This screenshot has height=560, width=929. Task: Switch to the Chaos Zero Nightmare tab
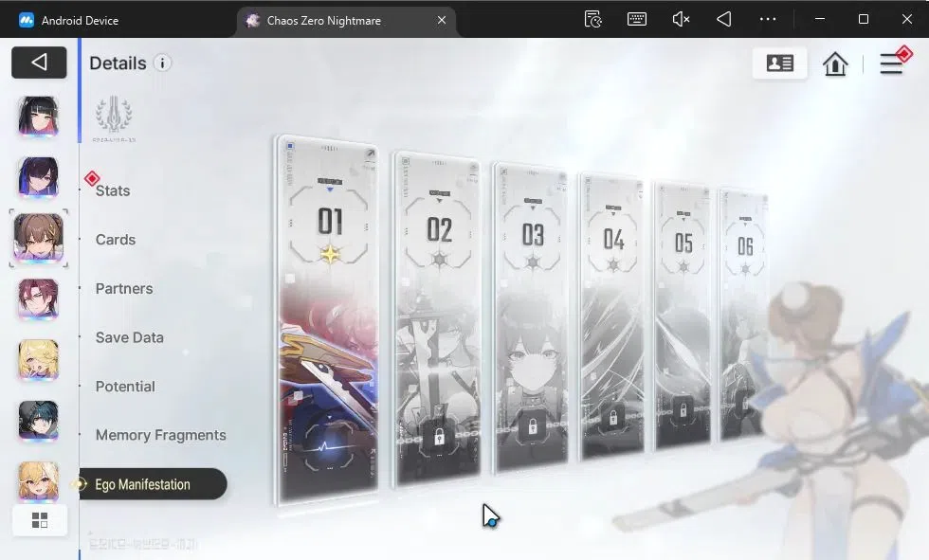(347, 21)
